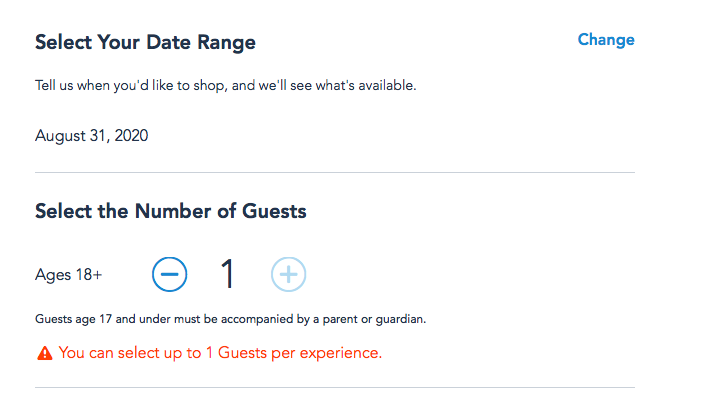Click the Select the Number of Guests heading
715x403 pixels.
point(170,211)
